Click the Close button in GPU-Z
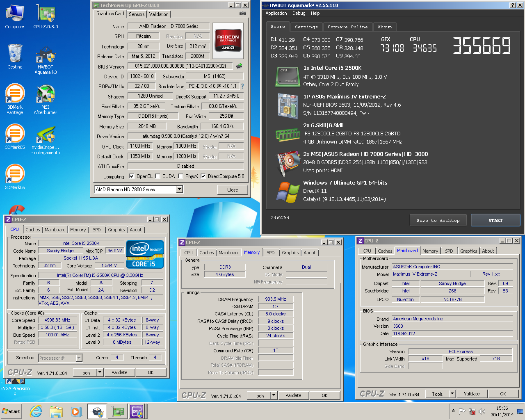 click(233, 189)
